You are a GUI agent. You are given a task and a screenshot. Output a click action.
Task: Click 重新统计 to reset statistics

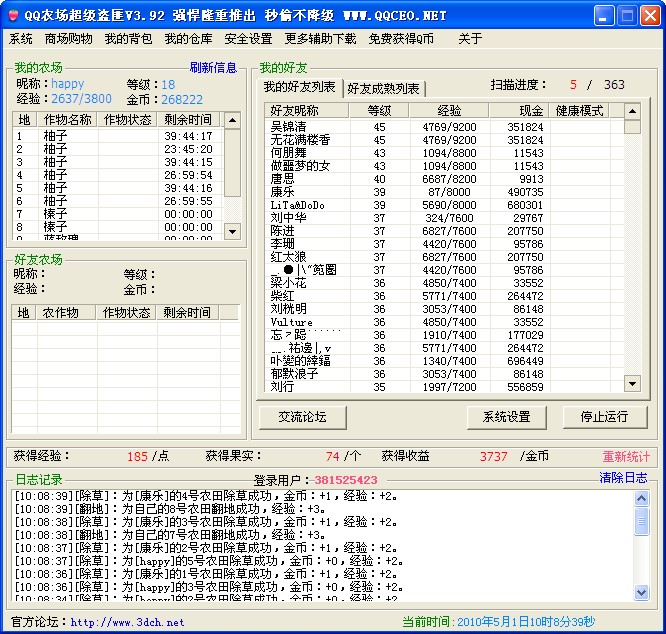pyautogui.click(x=626, y=456)
